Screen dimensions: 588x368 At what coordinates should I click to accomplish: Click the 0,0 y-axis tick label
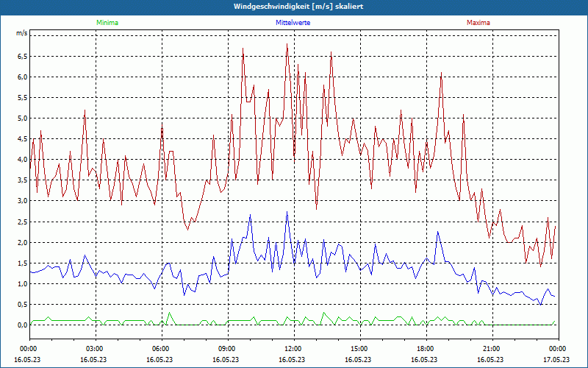(22, 325)
